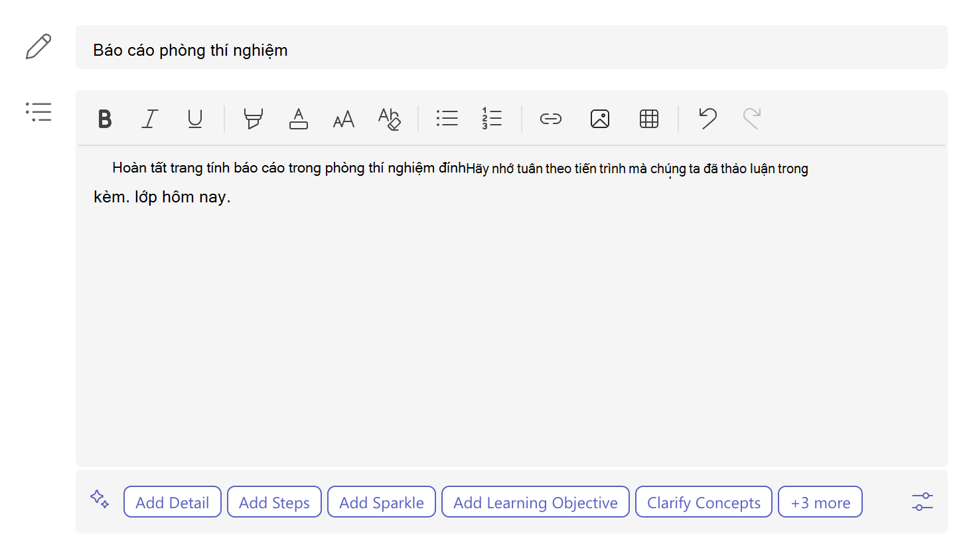Insert a hyperlink
The image size is (969, 560).
(x=551, y=119)
